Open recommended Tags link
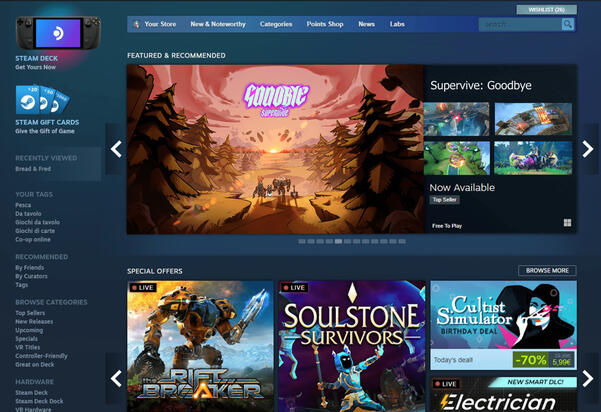 coord(21,285)
